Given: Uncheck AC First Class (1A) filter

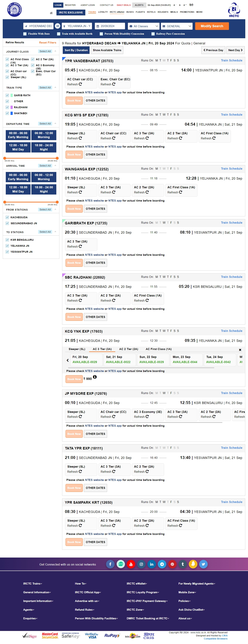Looking at the screenshot, I should tap(7, 59).
